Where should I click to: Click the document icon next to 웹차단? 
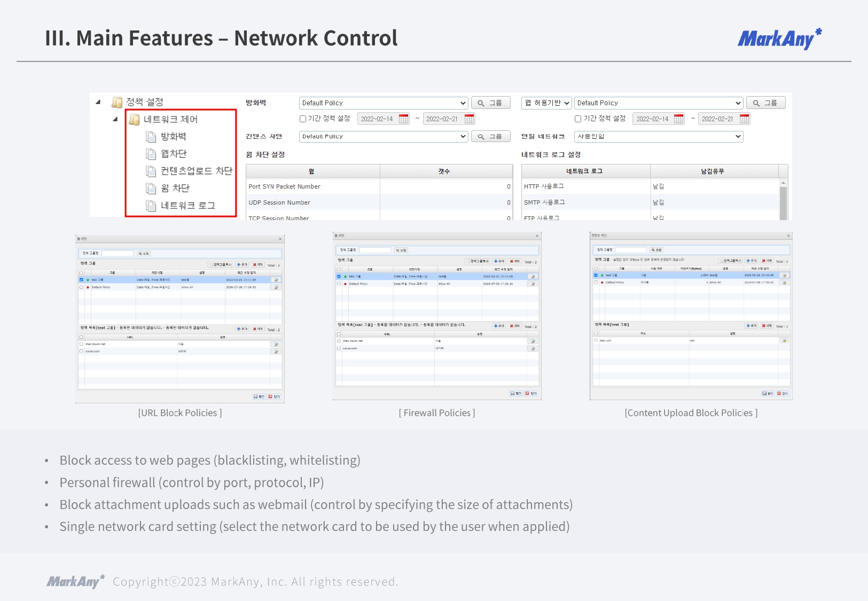click(151, 154)
